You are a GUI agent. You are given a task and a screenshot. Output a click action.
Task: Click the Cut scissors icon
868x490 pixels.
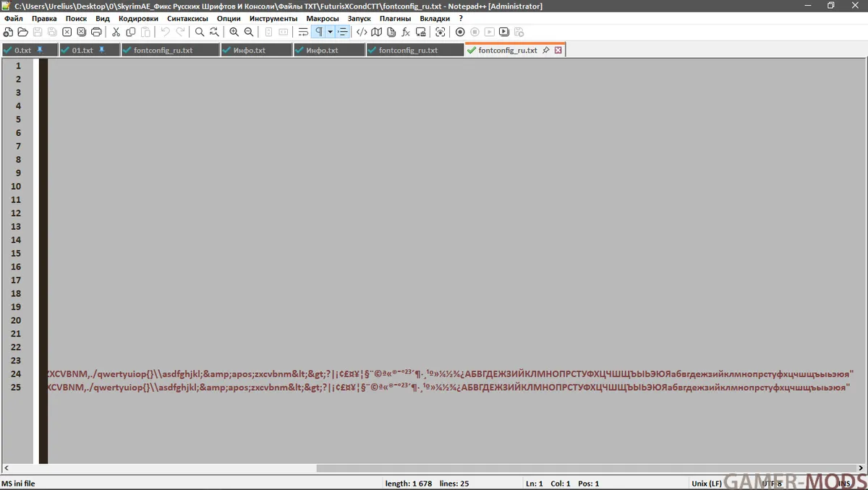point(116,32)
